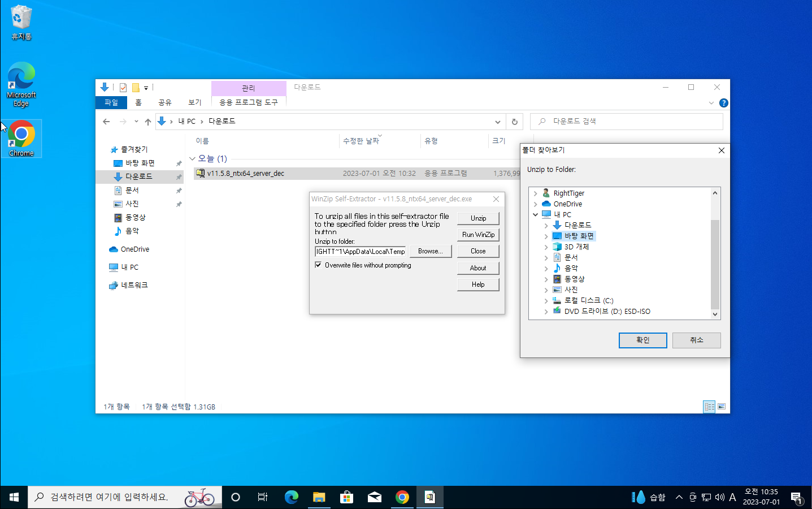Screen dimensions: 812x509
Task: Confirm folder selection with 확인 button
Action: coord(643,340)
